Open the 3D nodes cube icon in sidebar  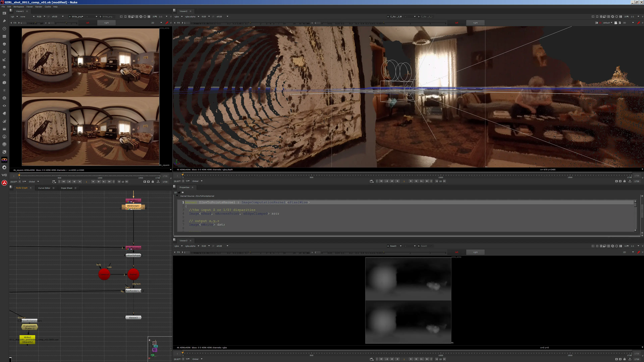coord(4,82)
